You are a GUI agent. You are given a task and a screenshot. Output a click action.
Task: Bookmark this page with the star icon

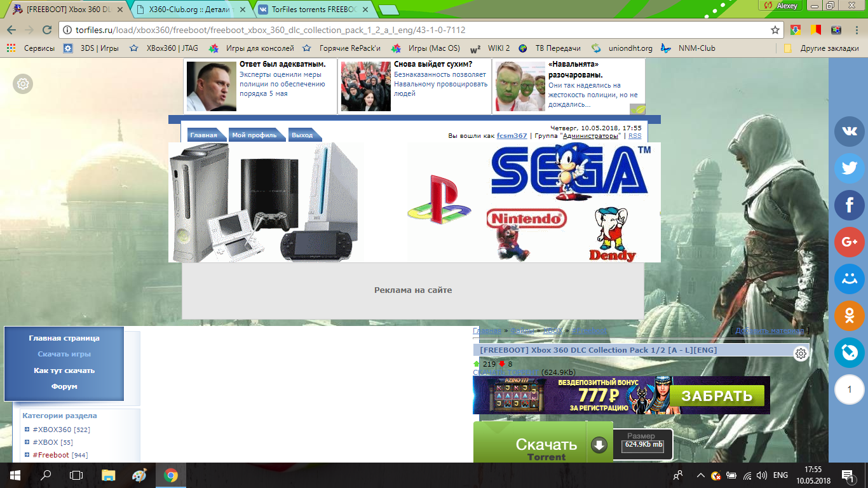[x=775, y=30]
